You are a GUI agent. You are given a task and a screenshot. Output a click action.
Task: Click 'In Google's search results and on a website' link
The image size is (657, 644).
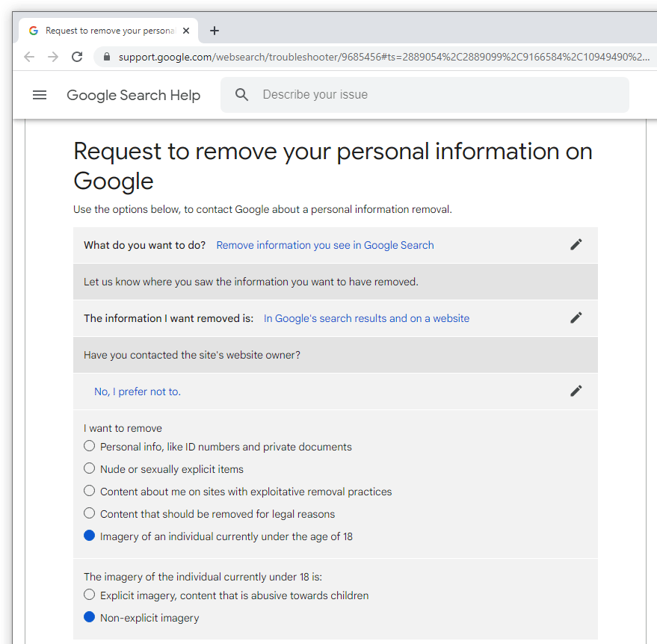click(366, 318)
